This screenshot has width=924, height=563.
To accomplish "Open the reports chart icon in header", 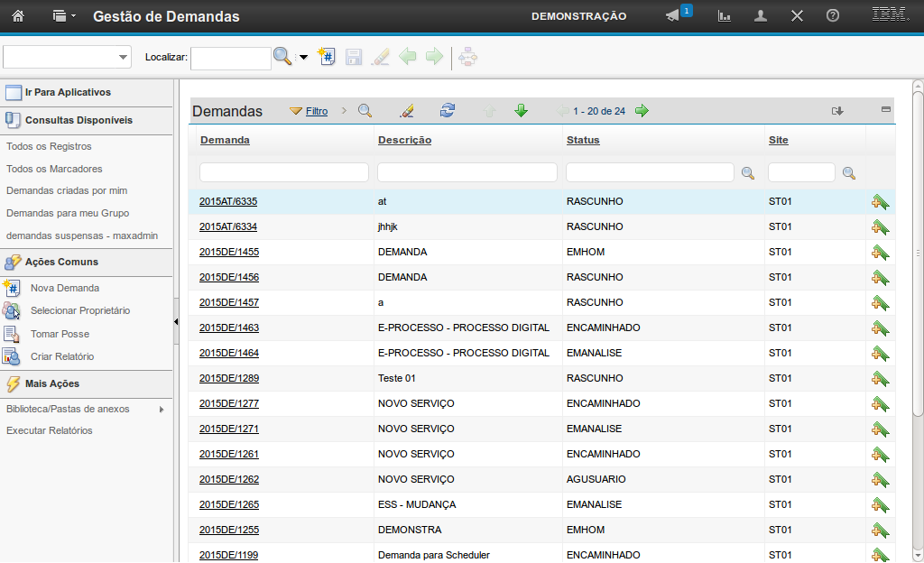I will click(x=724, y=16).
